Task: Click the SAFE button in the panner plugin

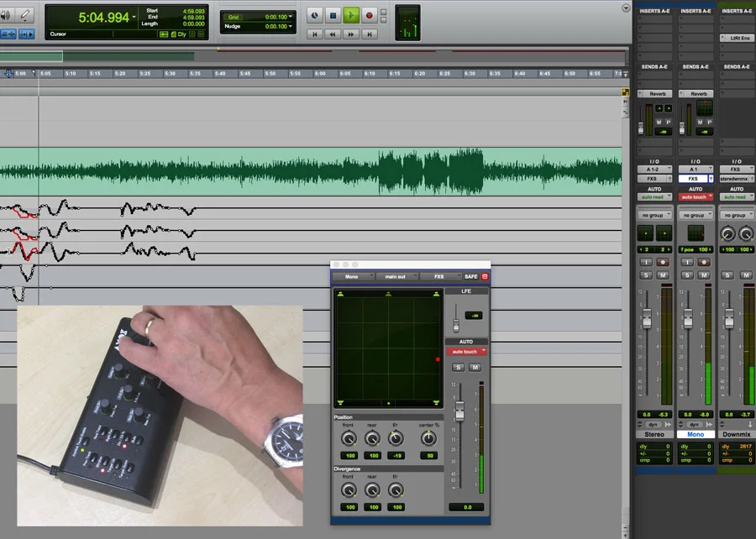Action: [x=470, y=276]
